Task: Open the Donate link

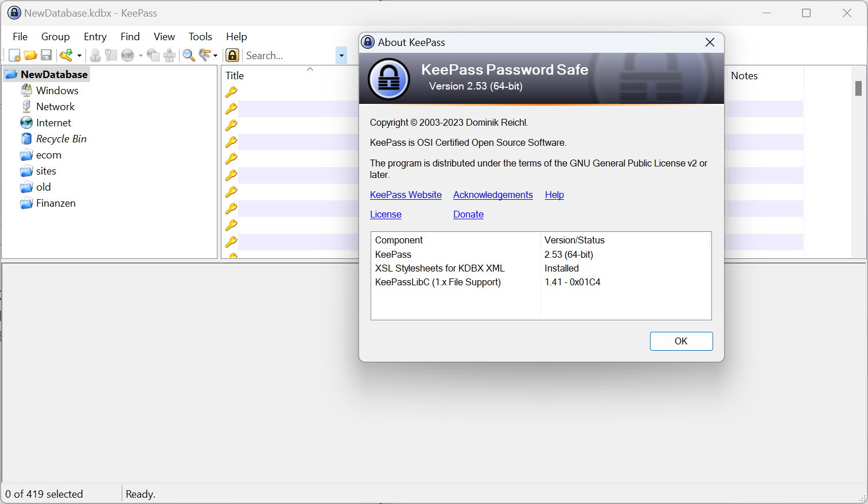Action: 468,214
